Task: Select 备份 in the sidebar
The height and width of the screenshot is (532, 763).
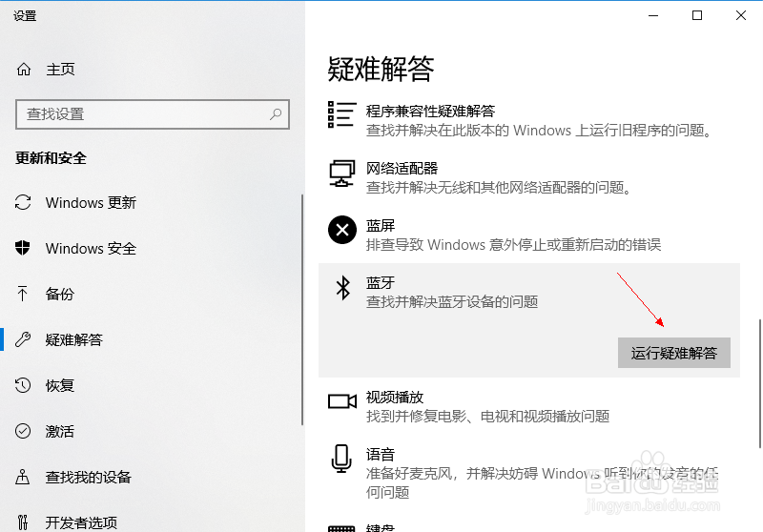Action: click(60, 294)
